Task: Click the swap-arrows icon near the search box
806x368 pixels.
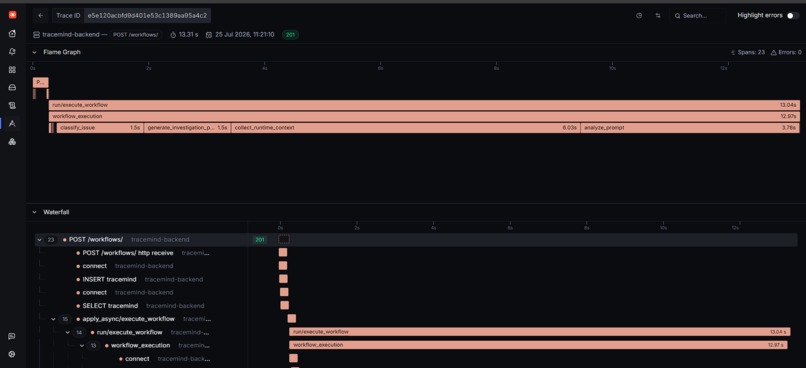Action: [x=657, y=15]
